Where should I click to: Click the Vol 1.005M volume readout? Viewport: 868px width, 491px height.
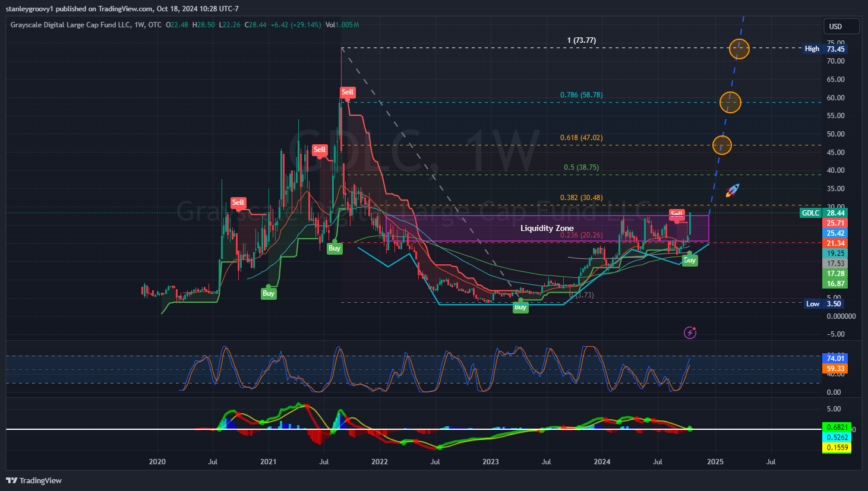point(342,25)
